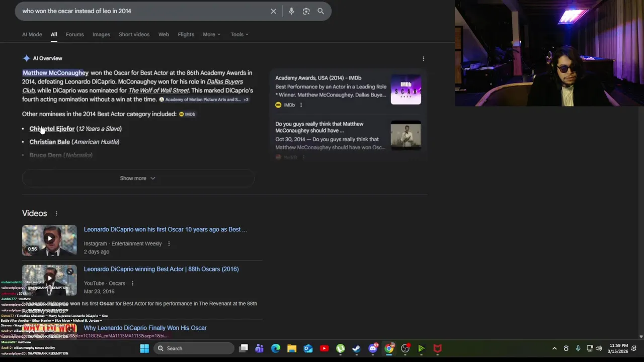Launch Microsoft Edge from taskbar
The width and height of the screenshot is (644, 362).
[x=276, y=348]
